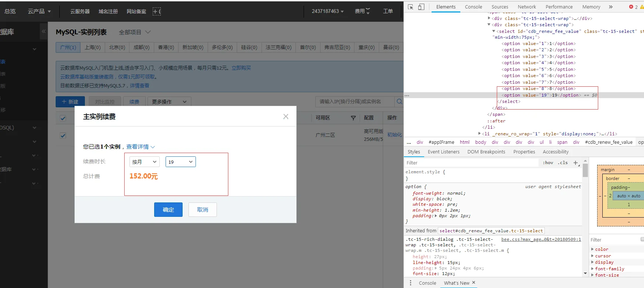Switch to the Sources tab

(500, 7)
